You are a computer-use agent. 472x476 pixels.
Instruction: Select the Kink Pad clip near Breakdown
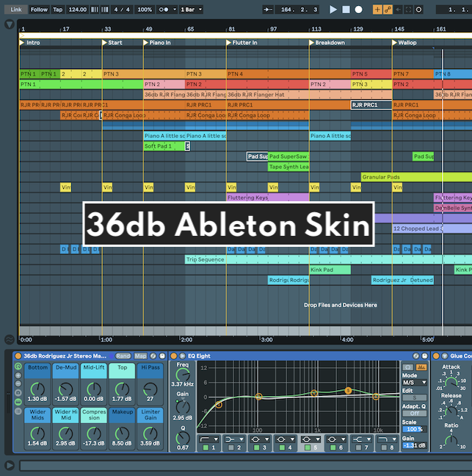click(330, 270)
